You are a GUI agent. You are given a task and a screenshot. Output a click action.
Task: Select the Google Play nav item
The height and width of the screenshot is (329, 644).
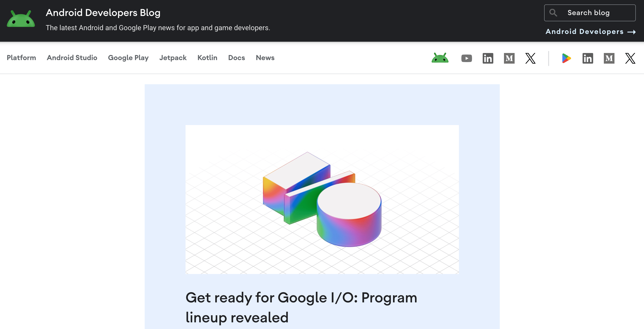[x=128, y=58]
